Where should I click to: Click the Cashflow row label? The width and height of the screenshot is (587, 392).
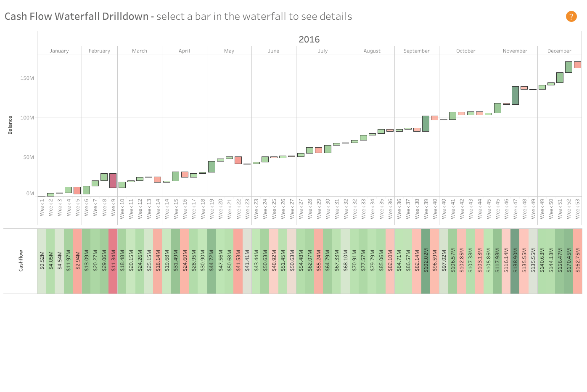pos(21,261)
